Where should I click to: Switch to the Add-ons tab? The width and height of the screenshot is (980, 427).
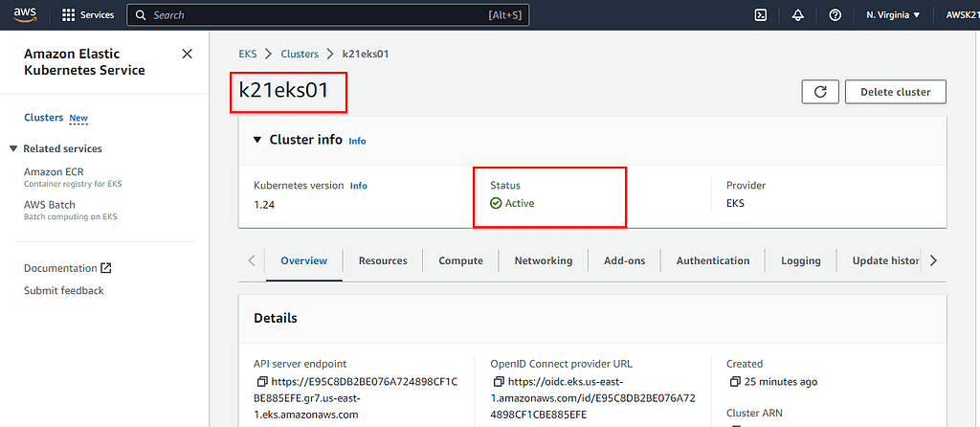pos(624,260)
